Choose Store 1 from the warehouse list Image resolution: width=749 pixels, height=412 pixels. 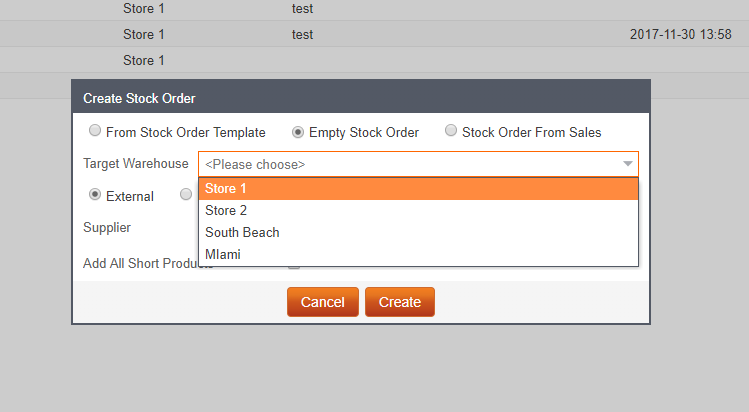418,189
